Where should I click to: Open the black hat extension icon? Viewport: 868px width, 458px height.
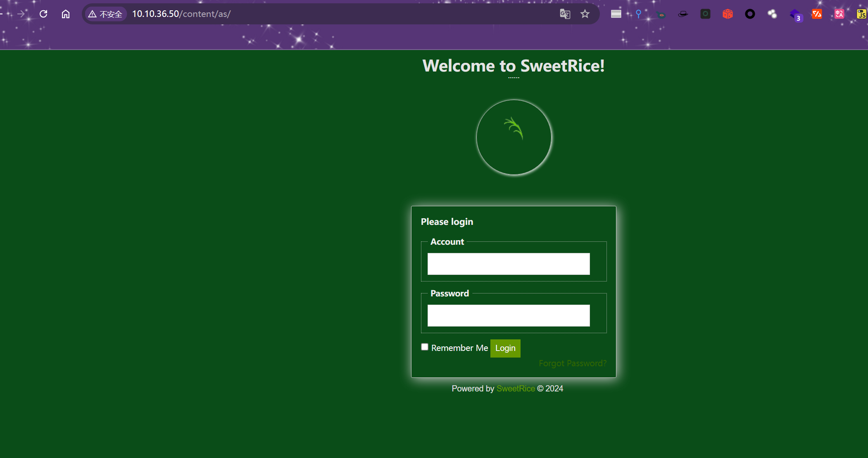(683, 14)
